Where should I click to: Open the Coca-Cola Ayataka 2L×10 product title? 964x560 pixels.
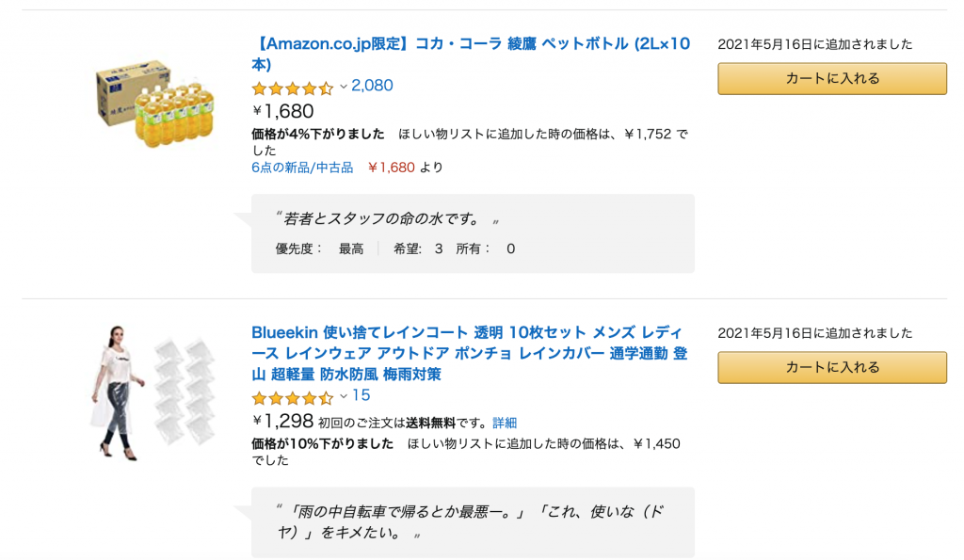471,54
